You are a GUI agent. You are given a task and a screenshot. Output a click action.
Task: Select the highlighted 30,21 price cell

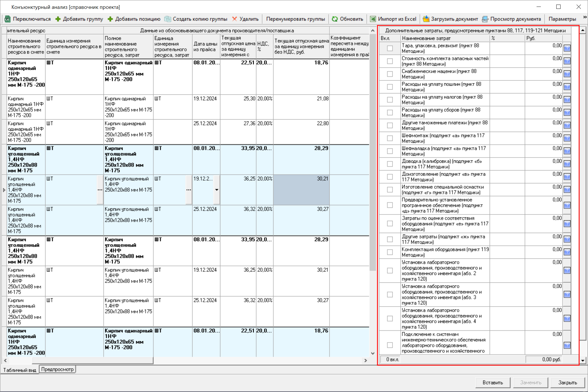point(301,190)
